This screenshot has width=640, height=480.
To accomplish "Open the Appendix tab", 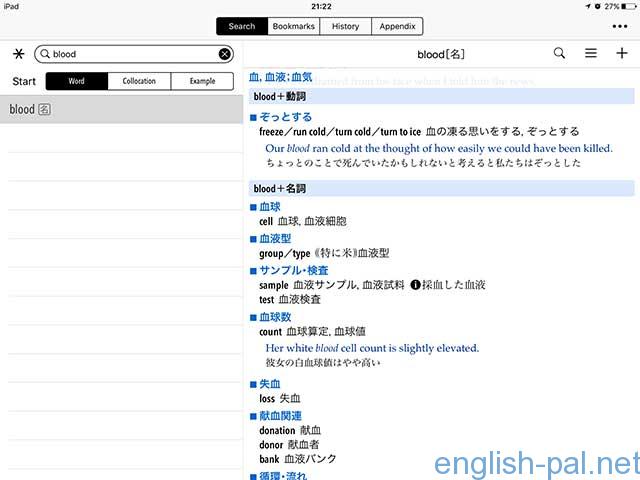I will point(397,26).
